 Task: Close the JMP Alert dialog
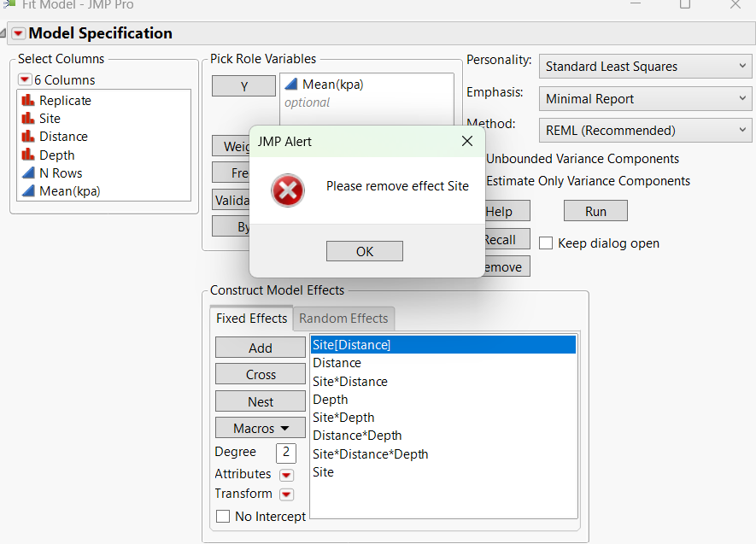click(466, 141)
